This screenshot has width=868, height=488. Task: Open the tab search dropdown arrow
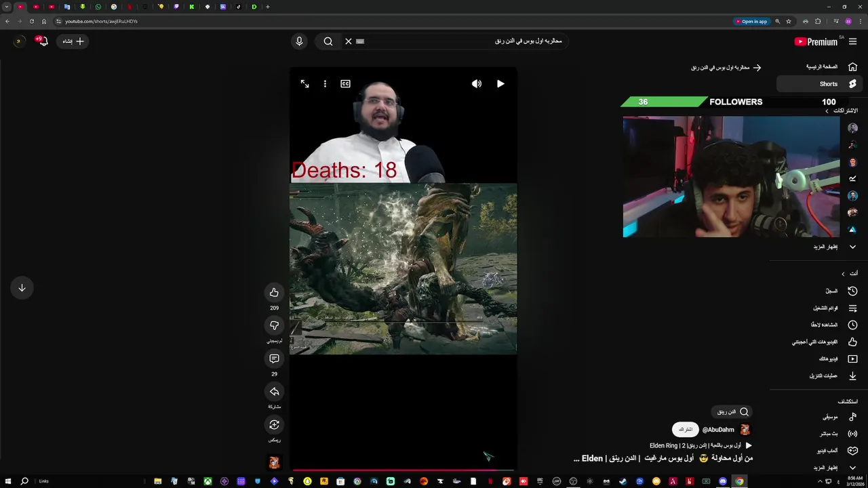tap(7, 7)
